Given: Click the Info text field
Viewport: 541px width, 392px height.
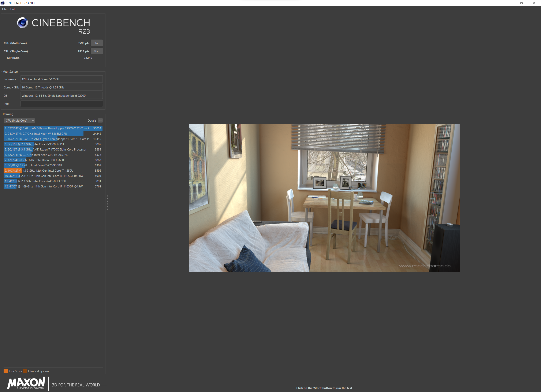Looking at the screenshot, I should [x=61, y=104].
